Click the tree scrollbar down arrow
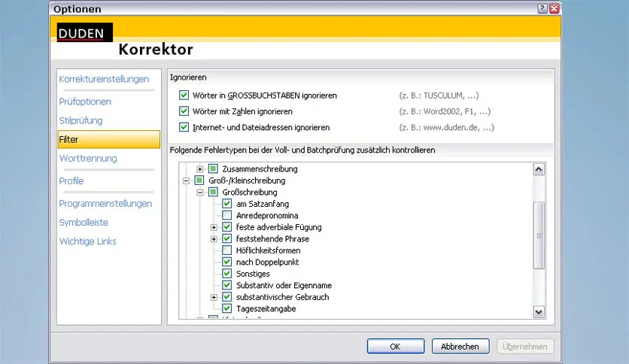This screenshot has height=364, width=629. pos(539,311)
